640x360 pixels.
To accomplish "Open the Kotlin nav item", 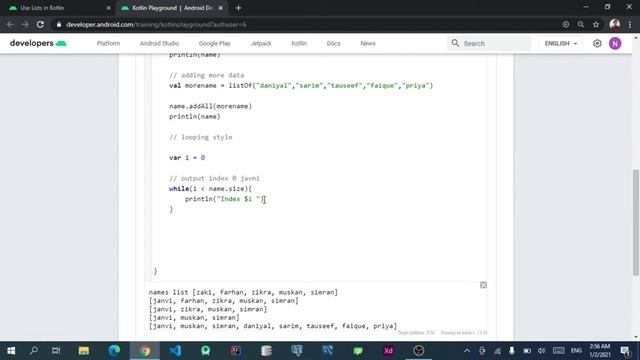I will pyautogui.click(x=299, y=43).
